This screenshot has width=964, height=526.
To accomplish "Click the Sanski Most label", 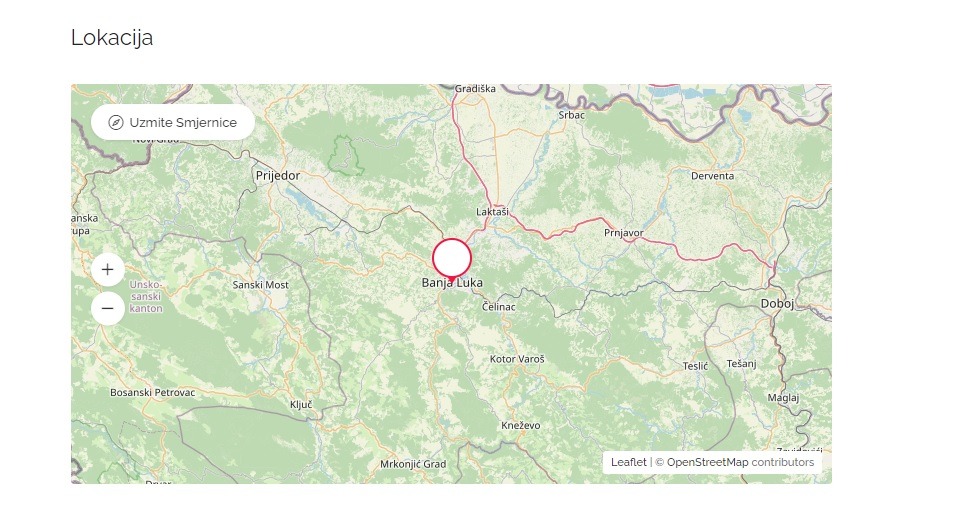I will click(260, 285).
